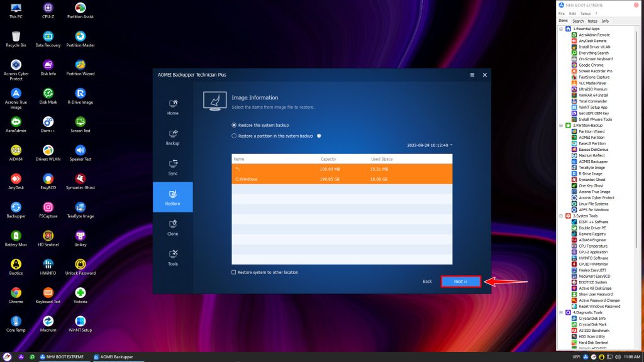
Task: Open Partition Master desktop icon
Action: 80,39
